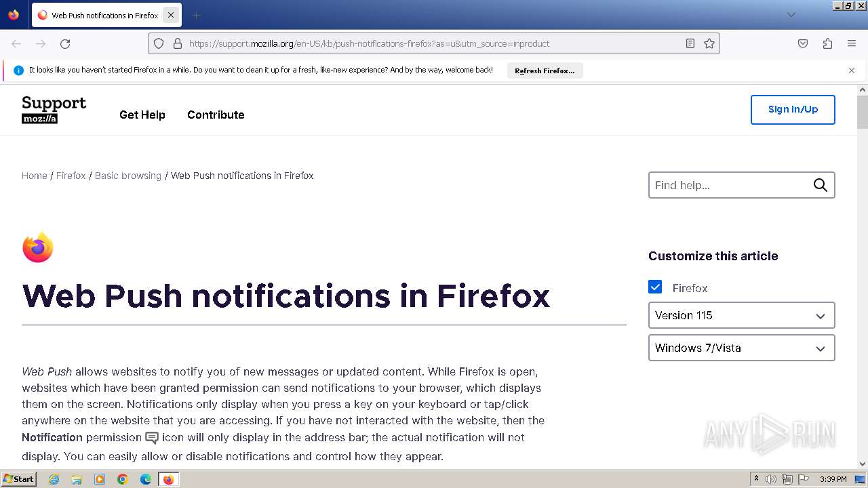This screenshot has height=488, width=868.
Task: Click the page scrollbar down arrow
Action: click(863, 464)
